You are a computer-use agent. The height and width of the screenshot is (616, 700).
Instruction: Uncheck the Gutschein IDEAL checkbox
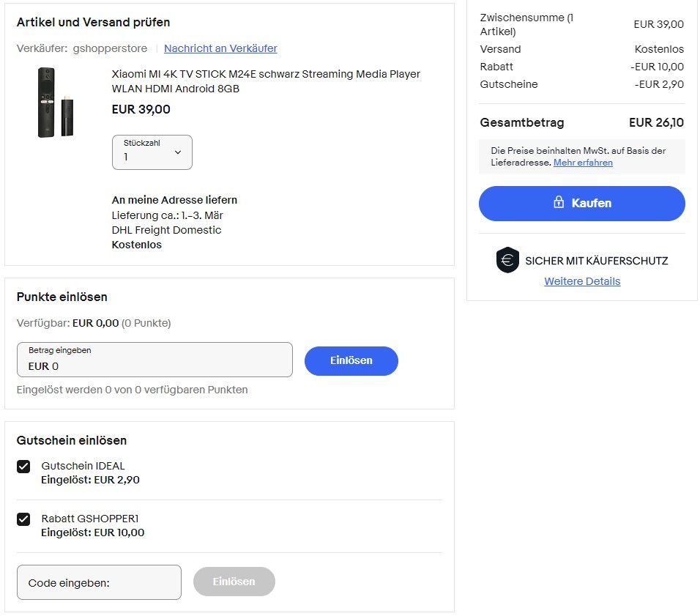(x=23, y=467)
